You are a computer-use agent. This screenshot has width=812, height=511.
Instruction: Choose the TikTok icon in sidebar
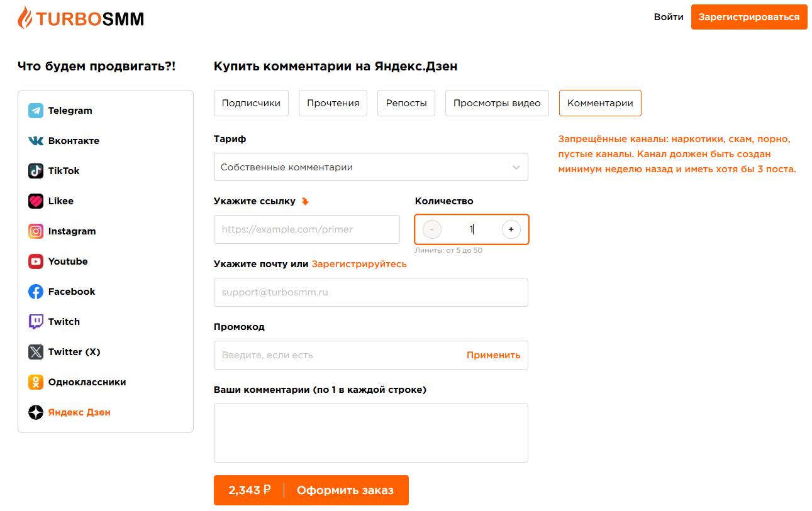pyautogui.click(x=36, y=171)
